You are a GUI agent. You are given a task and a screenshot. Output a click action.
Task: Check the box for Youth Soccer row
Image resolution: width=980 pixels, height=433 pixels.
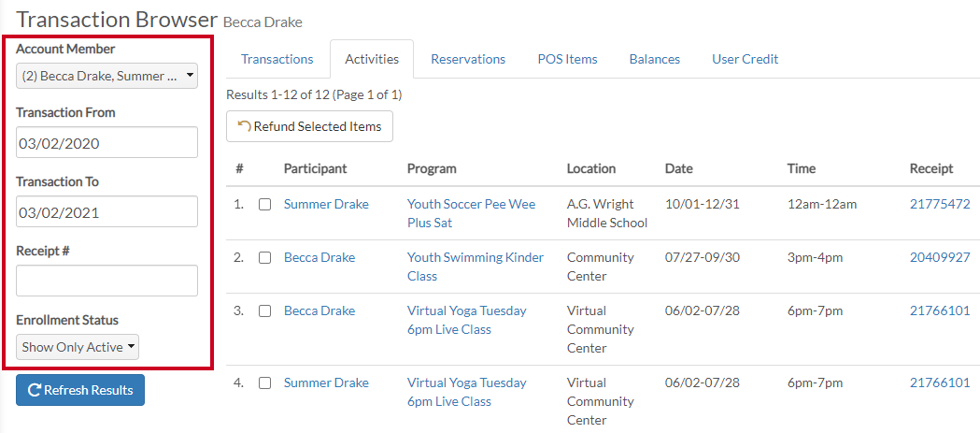click(265, 205)
